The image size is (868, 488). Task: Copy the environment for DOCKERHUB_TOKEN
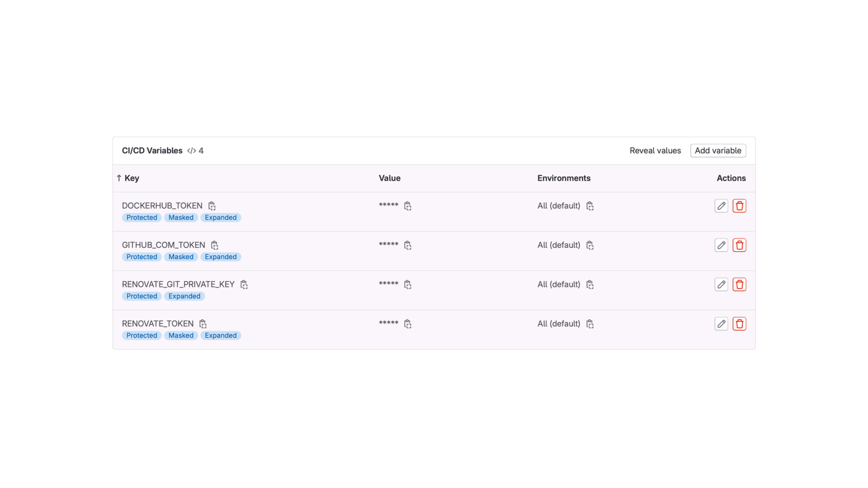click(x=590, y=206)
